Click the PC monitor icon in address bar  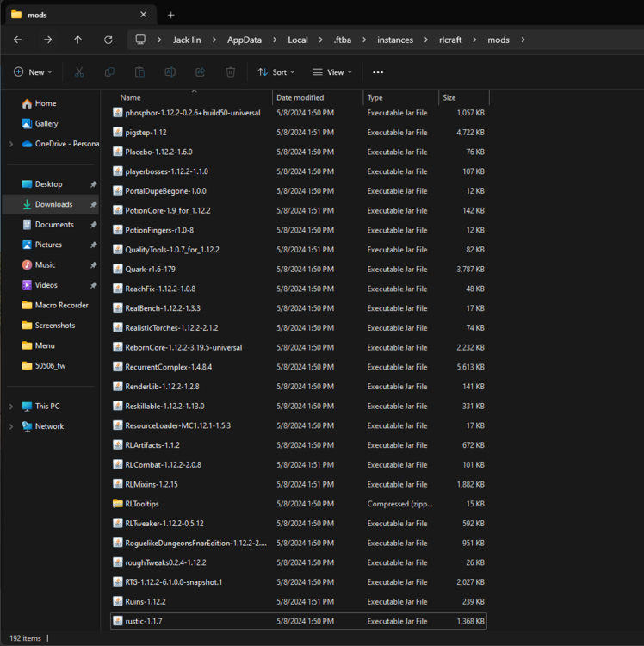[x=140, y=40]
